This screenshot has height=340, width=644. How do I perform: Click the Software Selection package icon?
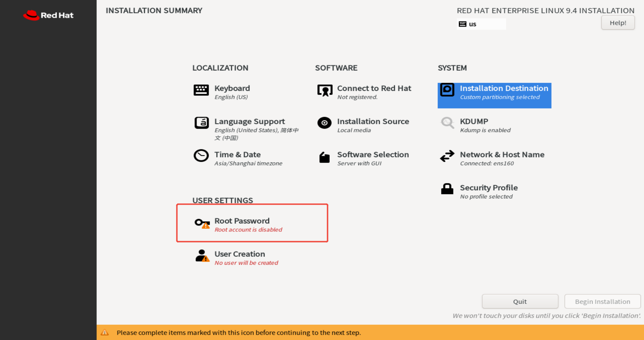coord(324,157)
